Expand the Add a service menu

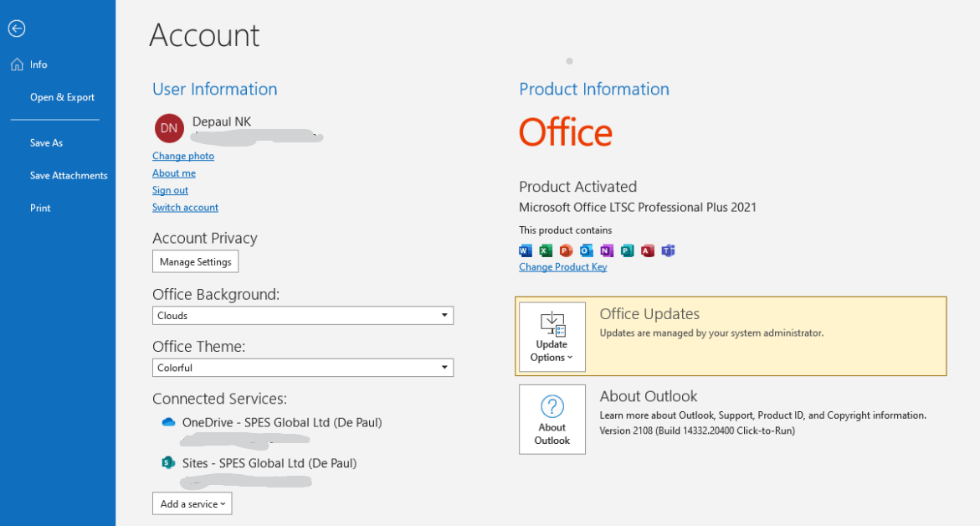192,503
